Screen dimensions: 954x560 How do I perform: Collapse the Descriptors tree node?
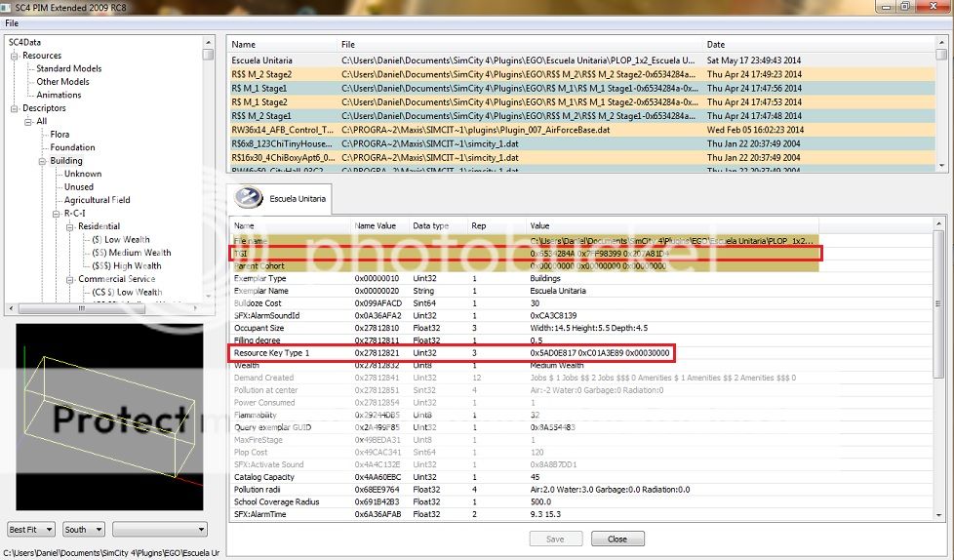coord(15,108)
